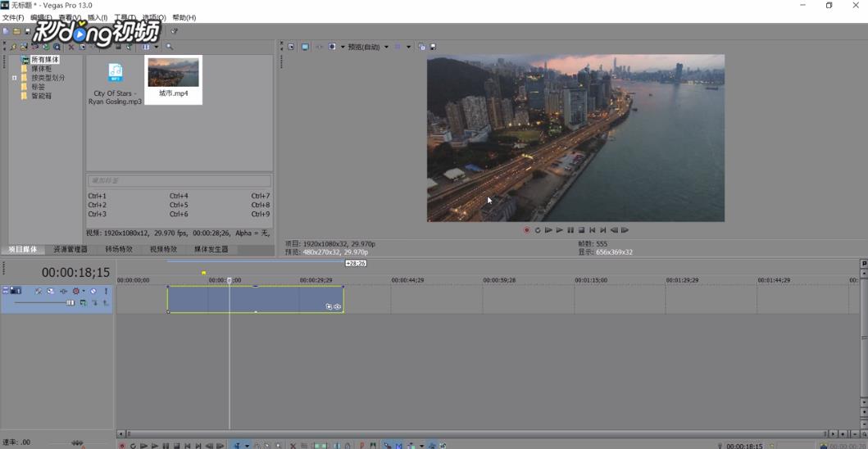The height and width of the screenshot is (449, 868).
Task: Switch to the 资源管理器 tab
Action: (70, 250)
